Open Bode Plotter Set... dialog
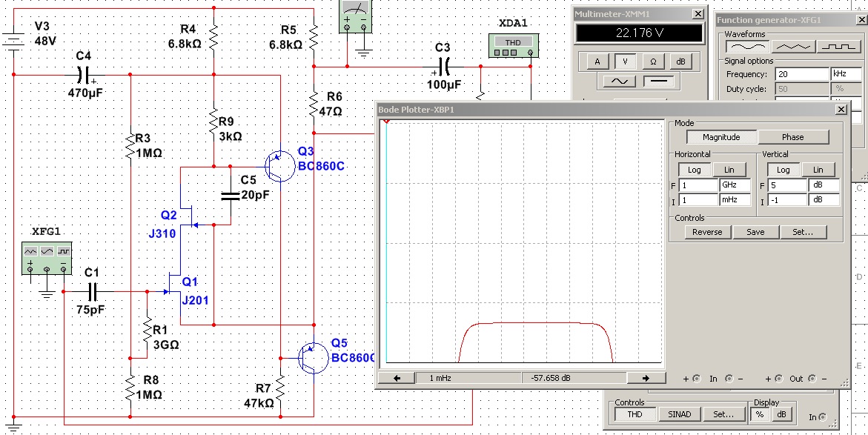The image size is (868, 435). click(x=804, y=232)
